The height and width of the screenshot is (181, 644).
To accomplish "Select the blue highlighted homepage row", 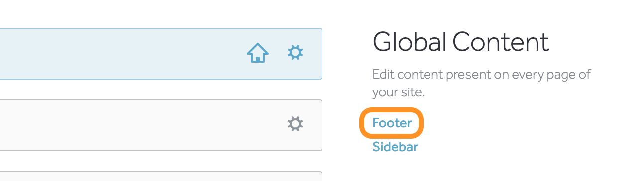I will (x=161, y=54).
